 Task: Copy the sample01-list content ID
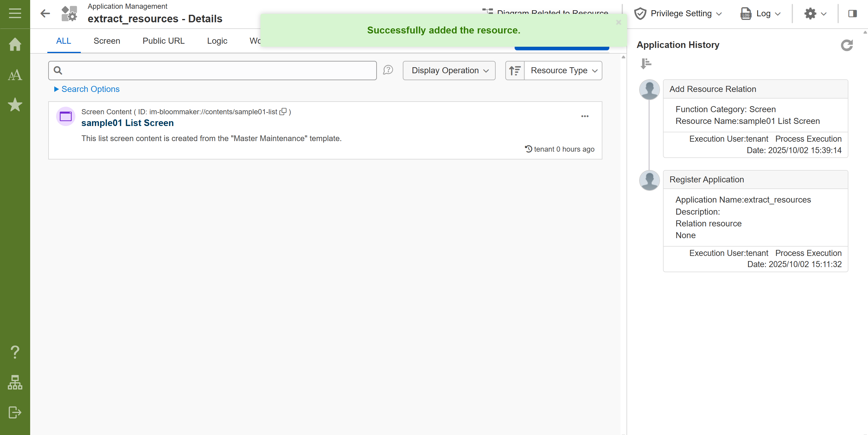click(x=283, y=112)
